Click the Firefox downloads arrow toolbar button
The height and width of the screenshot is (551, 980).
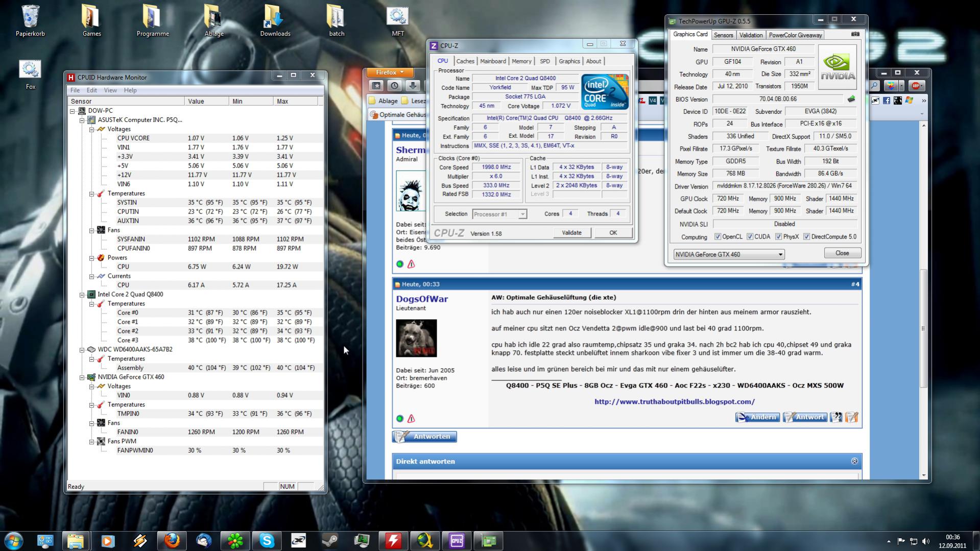(413, 86)
